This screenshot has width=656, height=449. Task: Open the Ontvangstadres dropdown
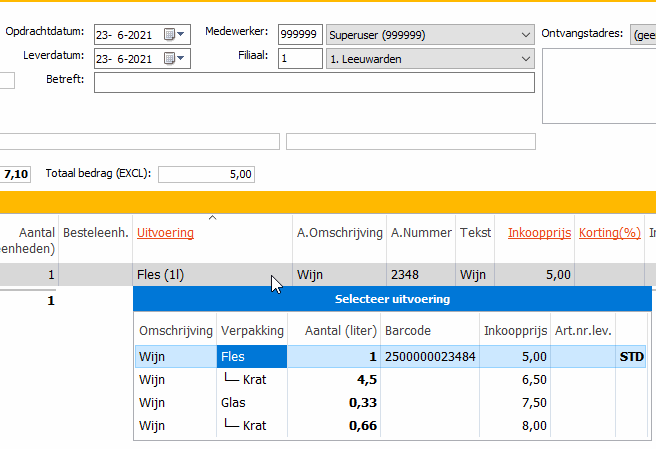click(x=643, y=35)
